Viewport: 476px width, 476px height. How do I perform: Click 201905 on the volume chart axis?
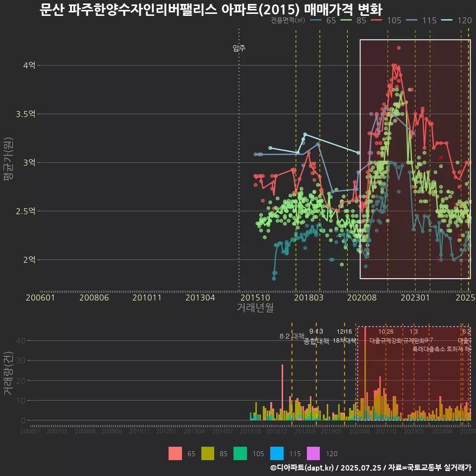coord(331,431)
